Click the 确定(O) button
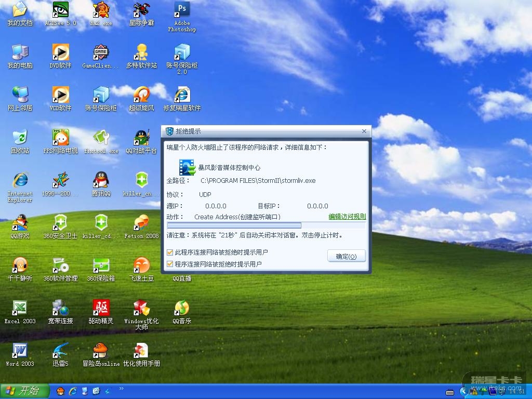 347,256
